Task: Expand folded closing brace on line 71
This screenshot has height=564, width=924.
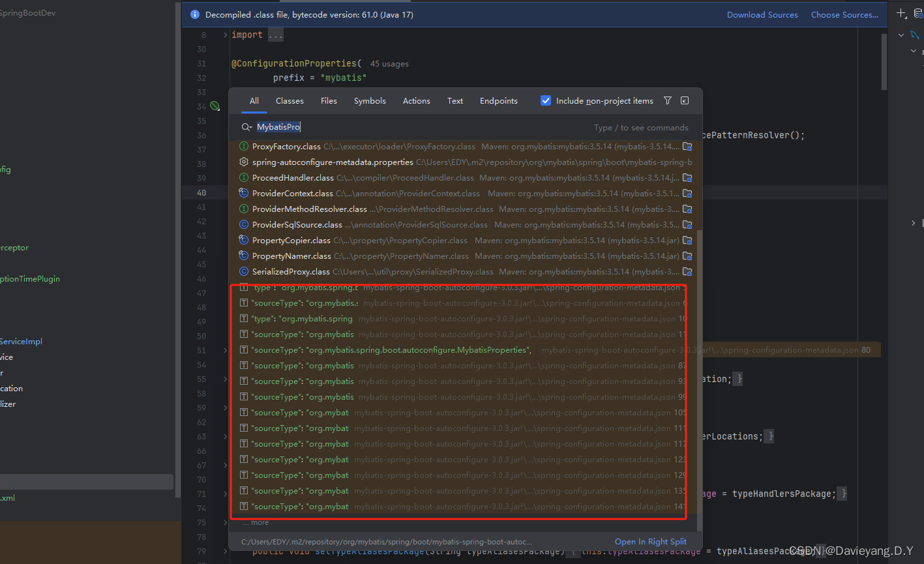Action: click(843, 494)
